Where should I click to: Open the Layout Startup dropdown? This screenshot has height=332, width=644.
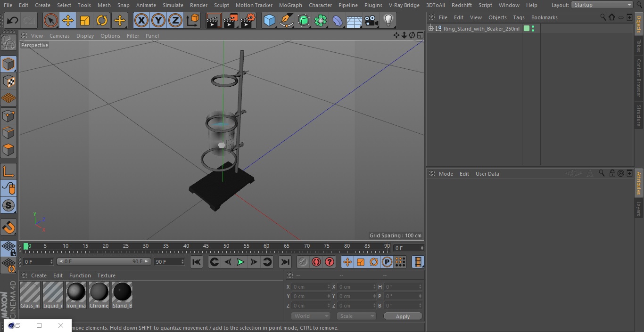click(602, 5)
